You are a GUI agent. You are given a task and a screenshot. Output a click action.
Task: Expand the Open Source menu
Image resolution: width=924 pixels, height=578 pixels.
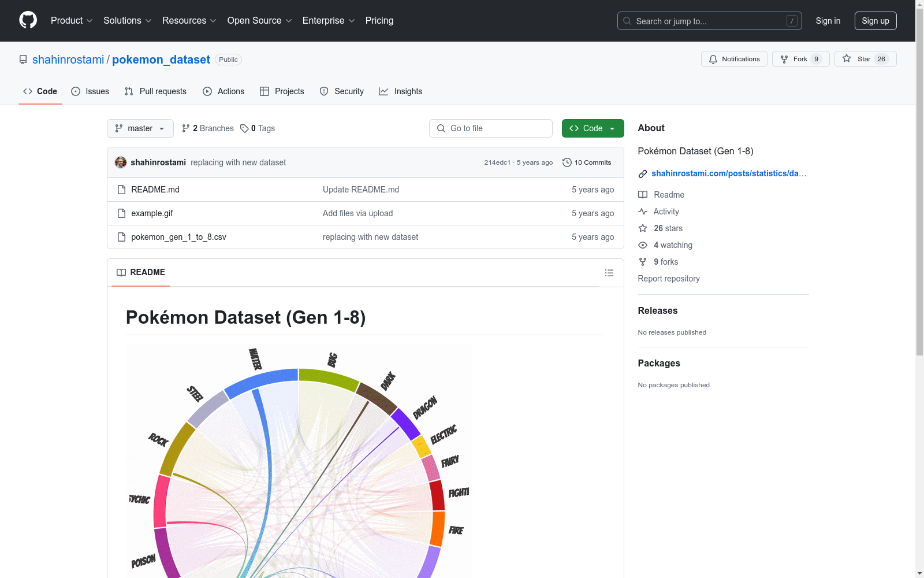259,20
